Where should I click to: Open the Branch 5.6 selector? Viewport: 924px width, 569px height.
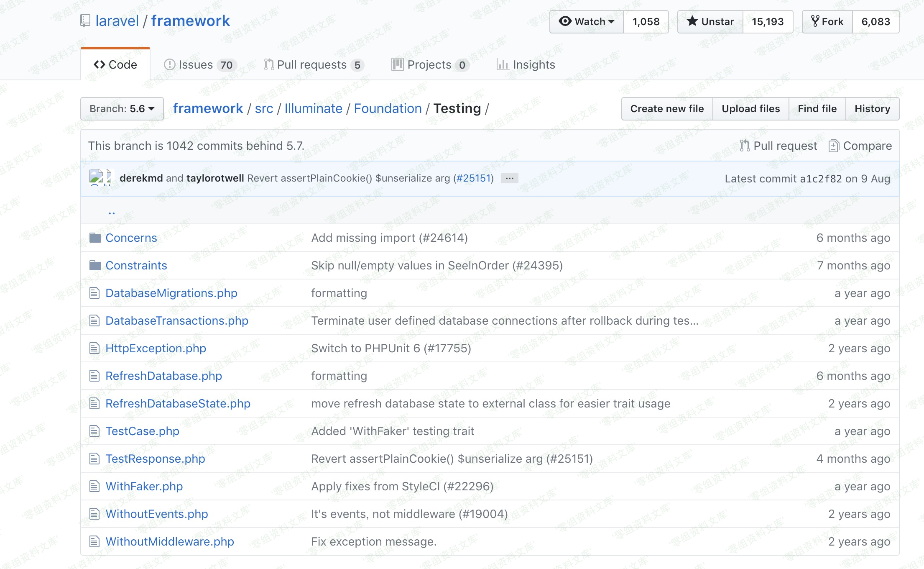point(122,109)
